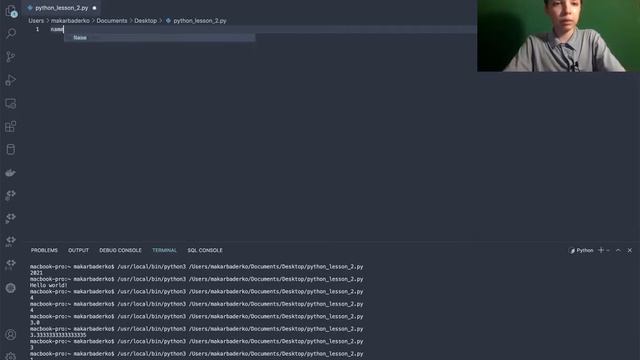This screenshot has width=640, height=360.
Task: Open the Remote Explorer view
Action: 11,103
